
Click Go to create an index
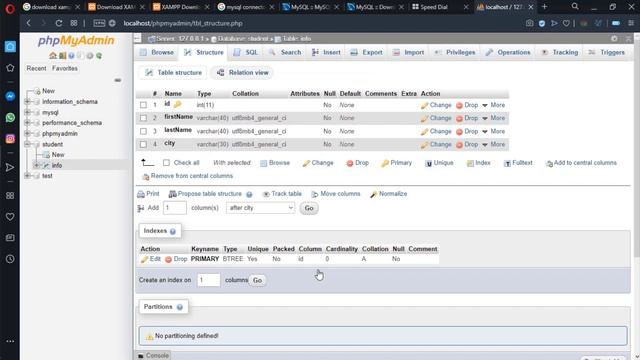[x=257, y=280]
